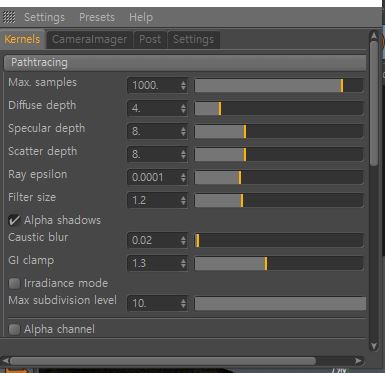Adjust the Scatter depth slider
385x373 pixels.
(279, 154)
